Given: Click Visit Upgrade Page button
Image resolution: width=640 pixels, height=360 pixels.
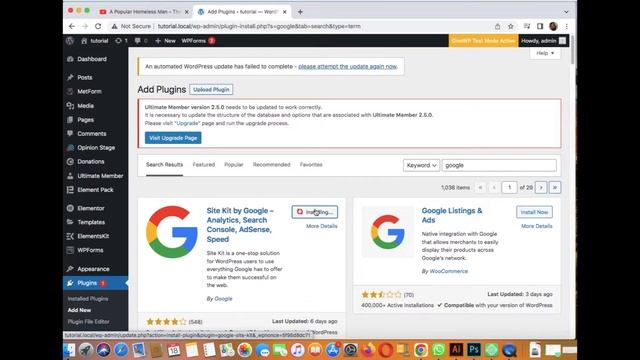Looking at the screenshot, I should [x=173, y=138].
